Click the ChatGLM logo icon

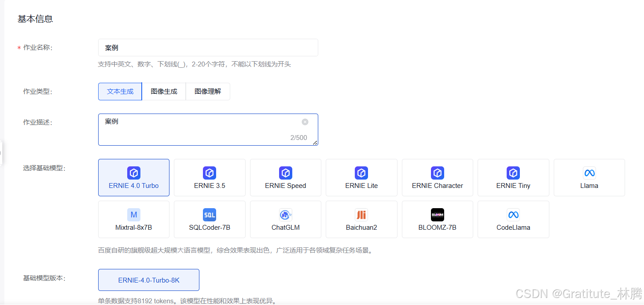click(x=286, y=215)
